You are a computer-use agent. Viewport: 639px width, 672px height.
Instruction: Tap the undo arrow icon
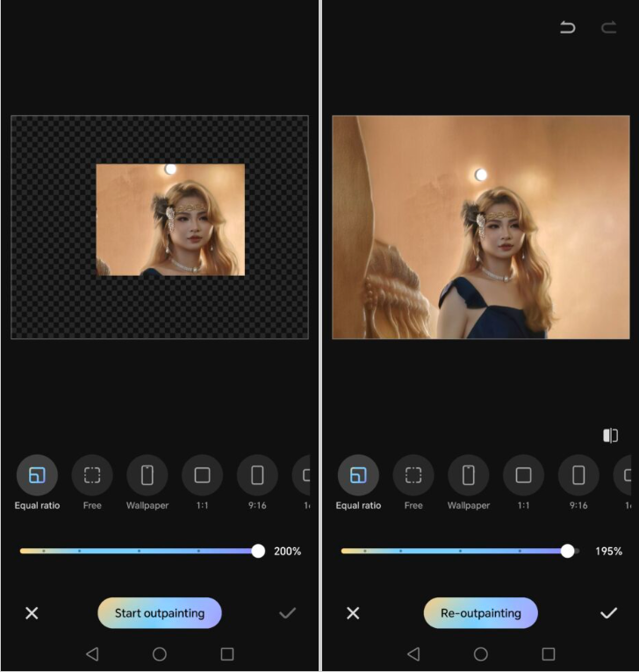coord(568,28)
